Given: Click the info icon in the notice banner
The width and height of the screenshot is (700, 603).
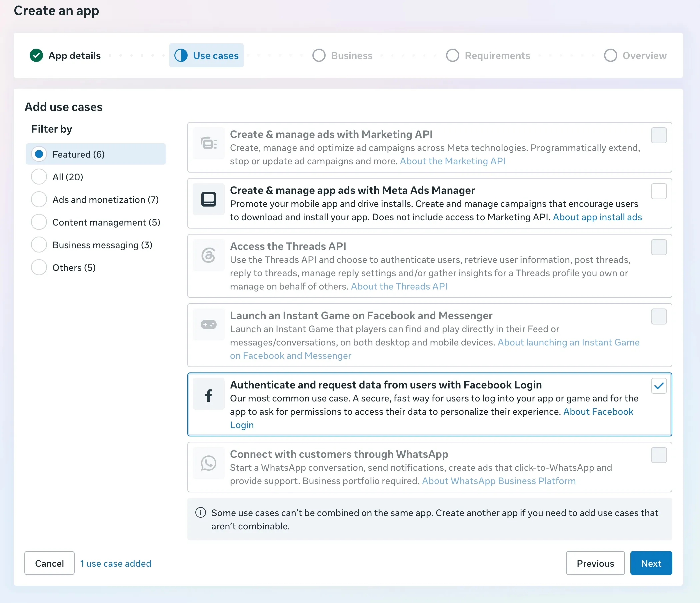Looking at the screenshot, I should coord(201,512).
